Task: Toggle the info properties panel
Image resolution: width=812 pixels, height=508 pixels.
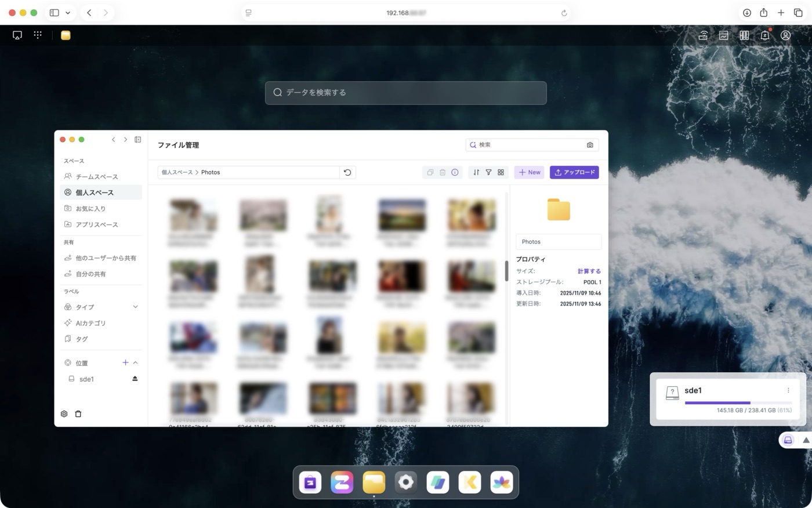Action: [x=455, y=172]
